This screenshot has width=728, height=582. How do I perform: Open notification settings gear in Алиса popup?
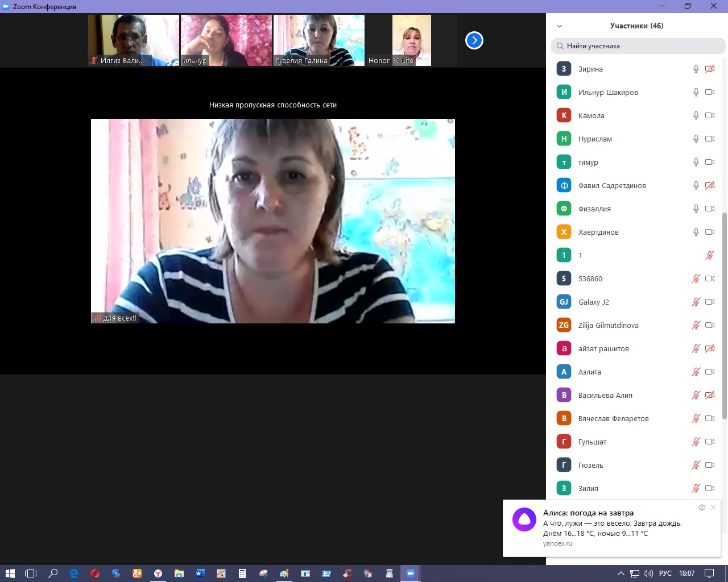(702, 508)
